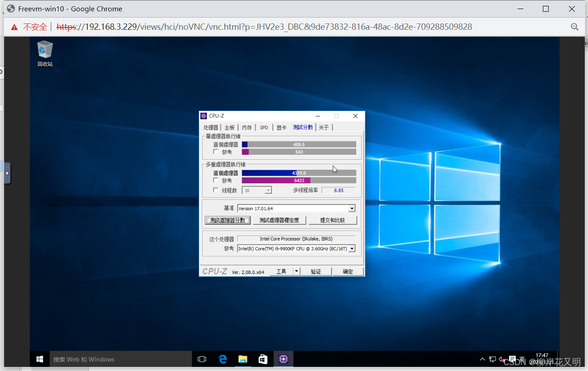This screenshot has height=371, width=588.
Task: Click the 多线程倍率 8.85 value field
Action: pyautogui.click(x=339, y=190)
